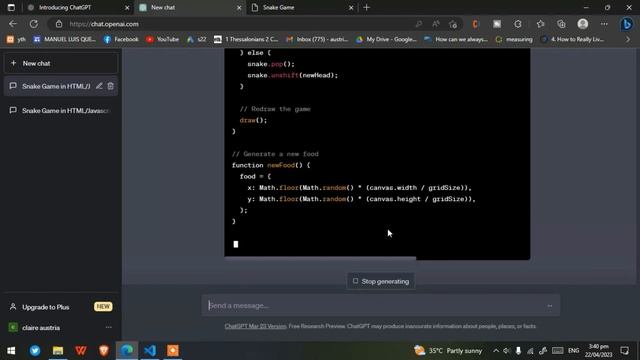Open the yth bookmark
640x360 pixels.
coord(16,39)
